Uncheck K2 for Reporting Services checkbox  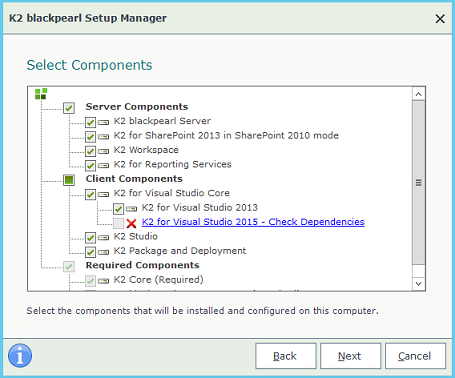tap(90, 166)
